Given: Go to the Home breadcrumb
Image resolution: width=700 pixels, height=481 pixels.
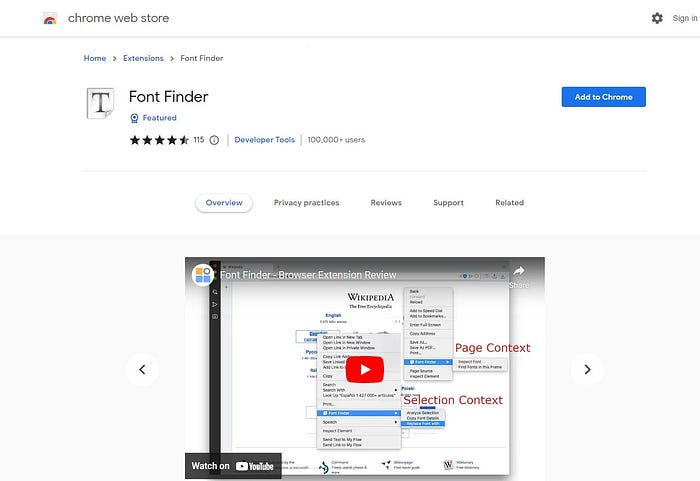Looking at the screenshot, I should pyautogui.click(x=95, y=58).
